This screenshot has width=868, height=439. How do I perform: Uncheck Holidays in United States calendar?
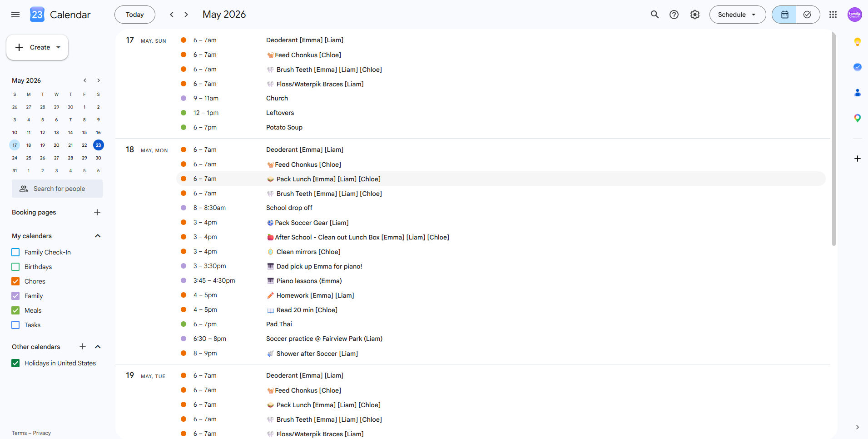click(15, 363)
